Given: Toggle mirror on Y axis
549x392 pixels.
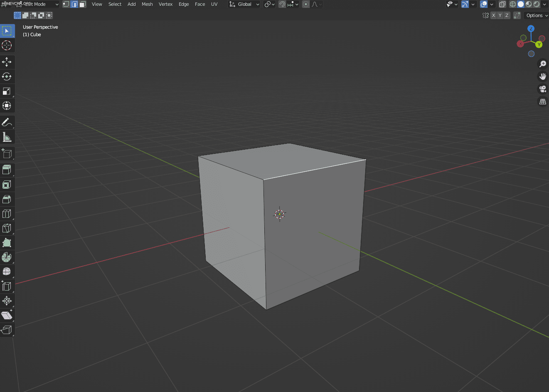Looking at the screenshot, I should coord(500,15).
